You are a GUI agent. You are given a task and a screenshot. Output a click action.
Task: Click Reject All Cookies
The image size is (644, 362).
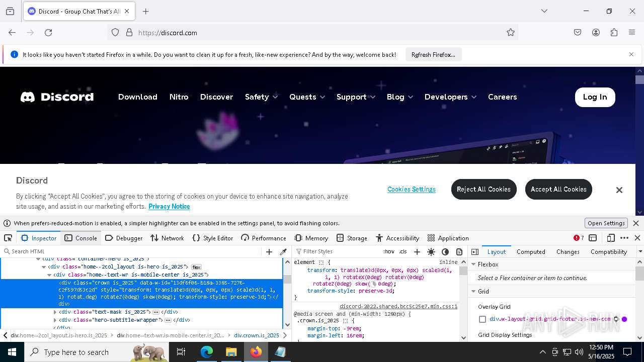484,189
